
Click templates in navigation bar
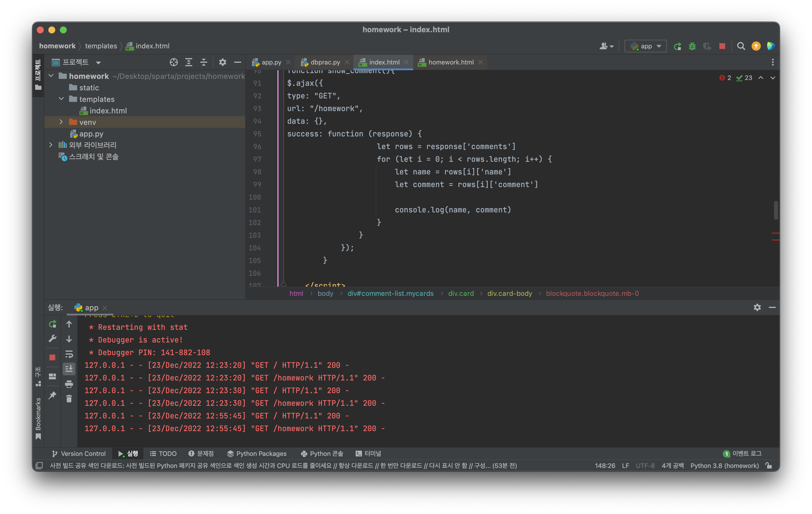[101, 46]
